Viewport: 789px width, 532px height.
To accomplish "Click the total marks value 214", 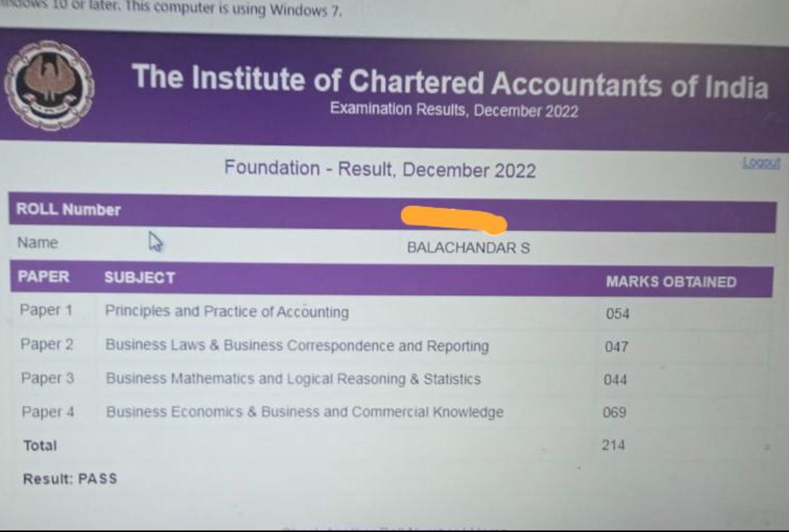I will pos(613,445).
